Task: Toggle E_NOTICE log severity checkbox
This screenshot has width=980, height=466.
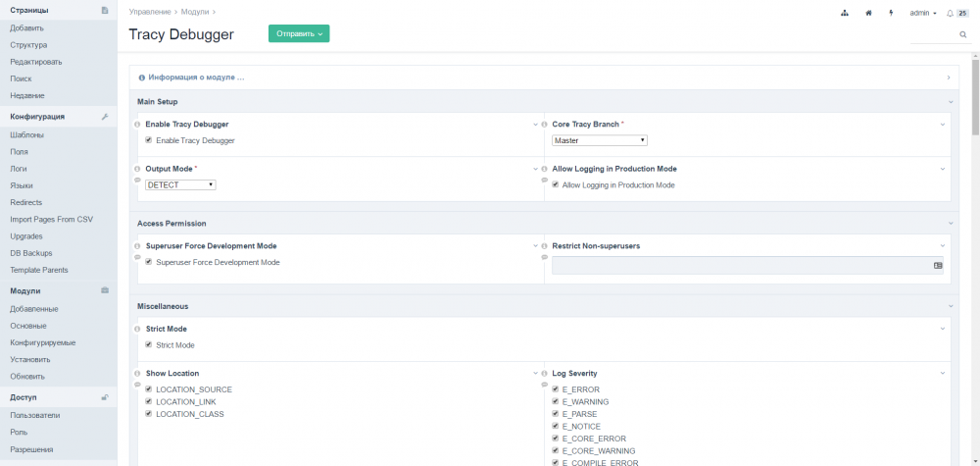Action: [x=555, y=426]
